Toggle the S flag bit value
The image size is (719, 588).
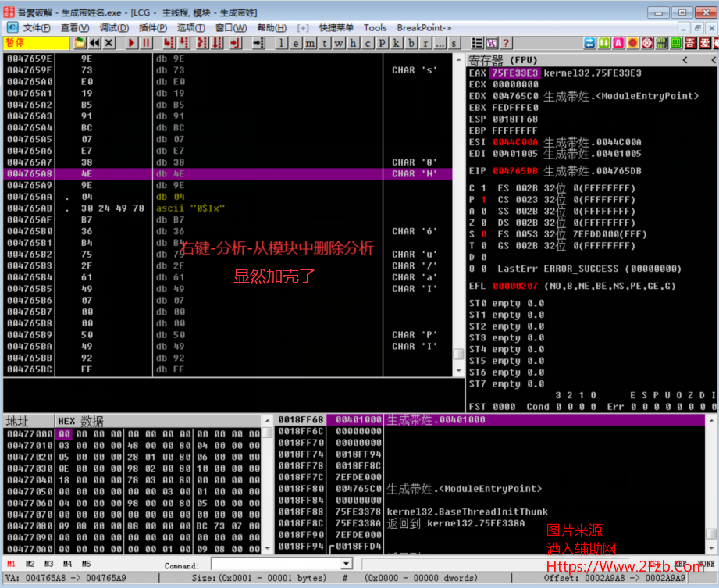482,234
